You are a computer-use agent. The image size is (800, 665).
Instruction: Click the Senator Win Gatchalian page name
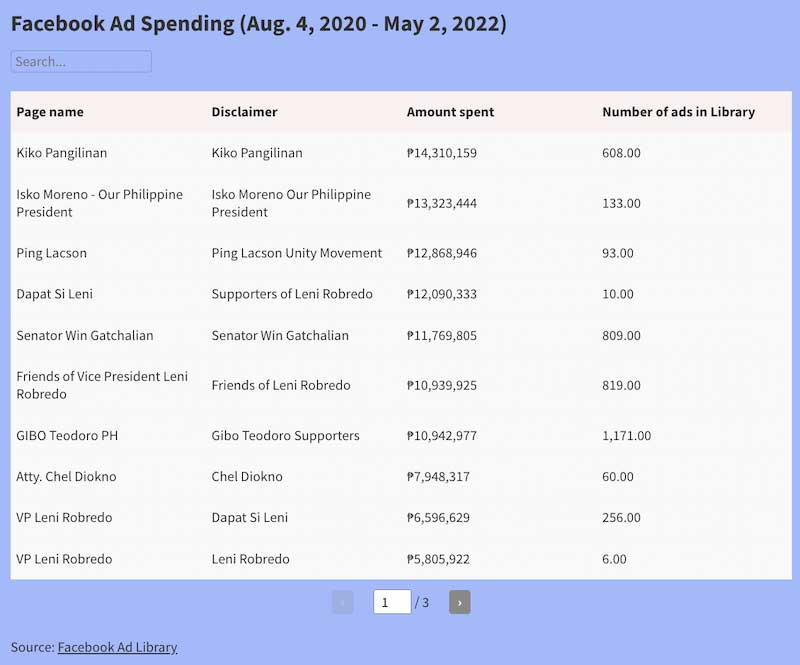click(x=85, y=335)
